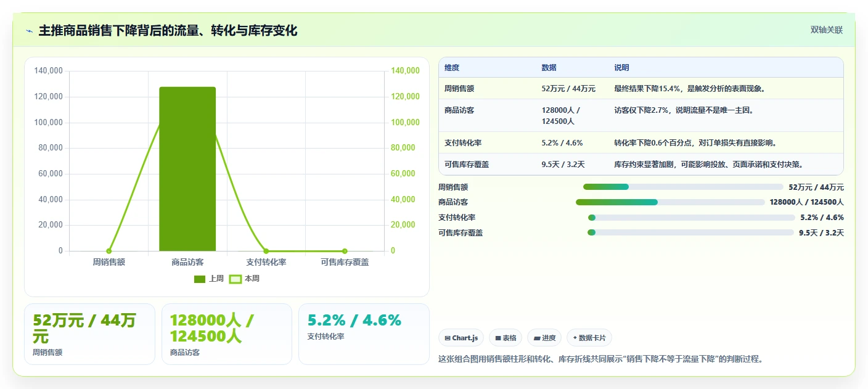Click the 商品访客 progress bar
The width and height of the screenshot is (868, 389).
point(670,202)
